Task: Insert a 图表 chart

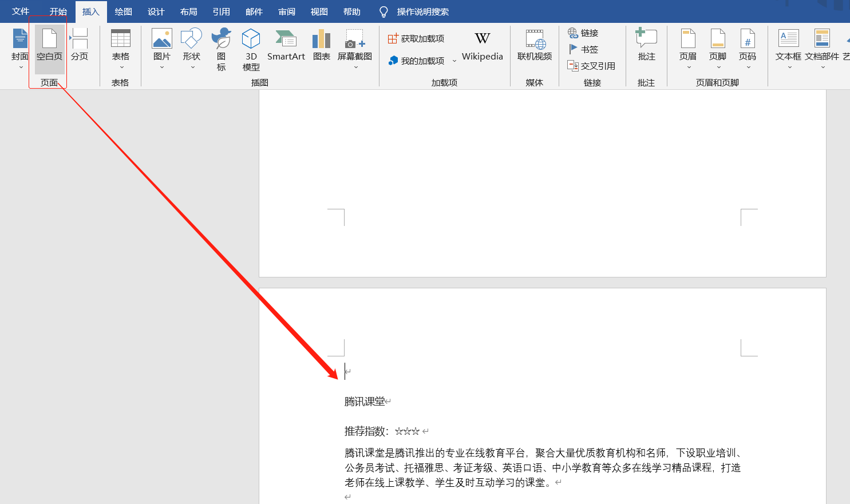Action: 322,46
